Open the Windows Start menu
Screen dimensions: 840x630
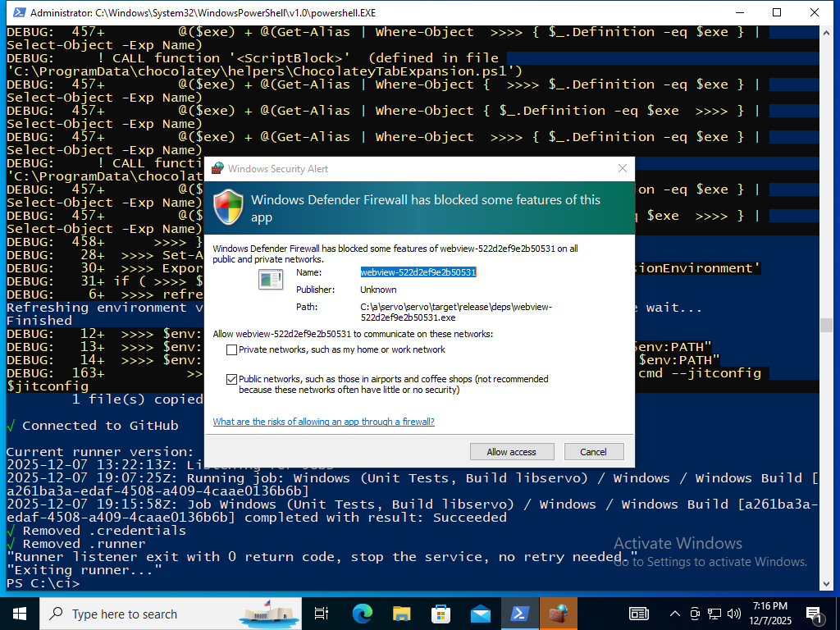coord(19,614)
